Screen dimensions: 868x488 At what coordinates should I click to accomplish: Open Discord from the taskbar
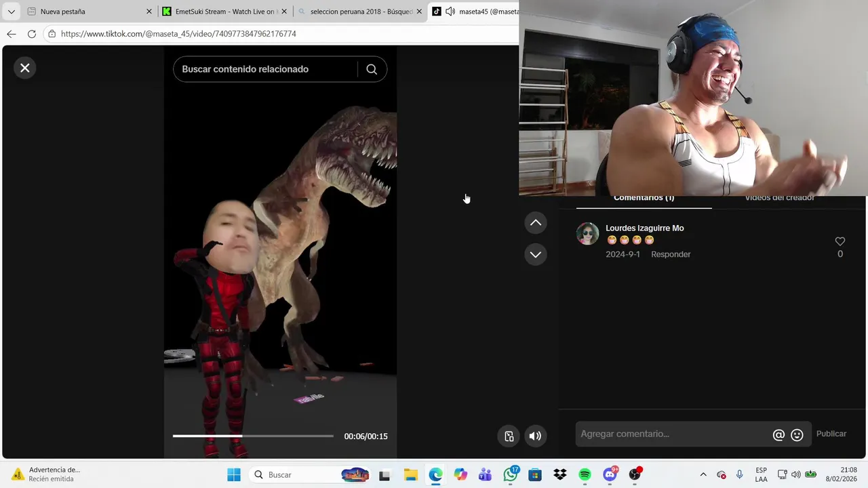tap(610, 474)
